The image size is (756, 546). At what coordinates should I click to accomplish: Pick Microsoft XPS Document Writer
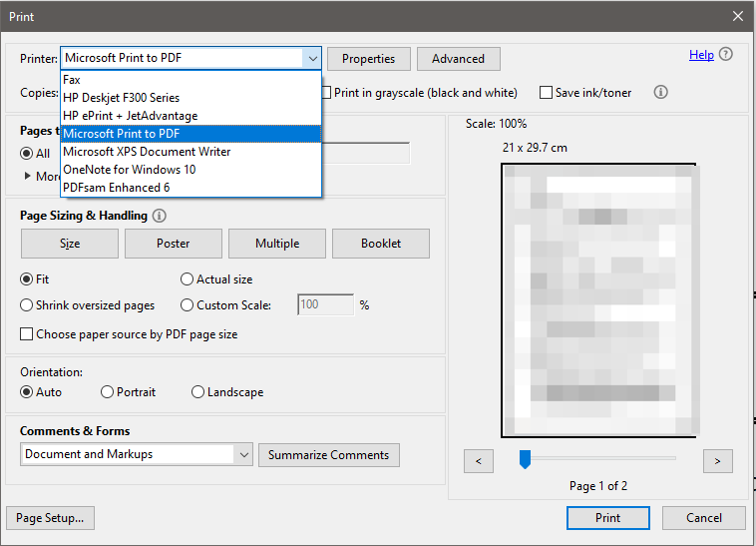pyautogui.click(x=191, y=152)
